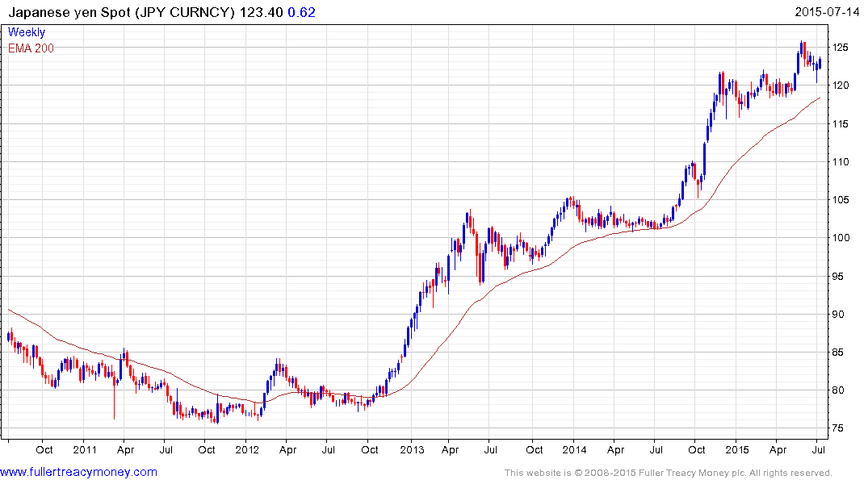
Task: Click the 100 price axis label
Action: (841, 238)
